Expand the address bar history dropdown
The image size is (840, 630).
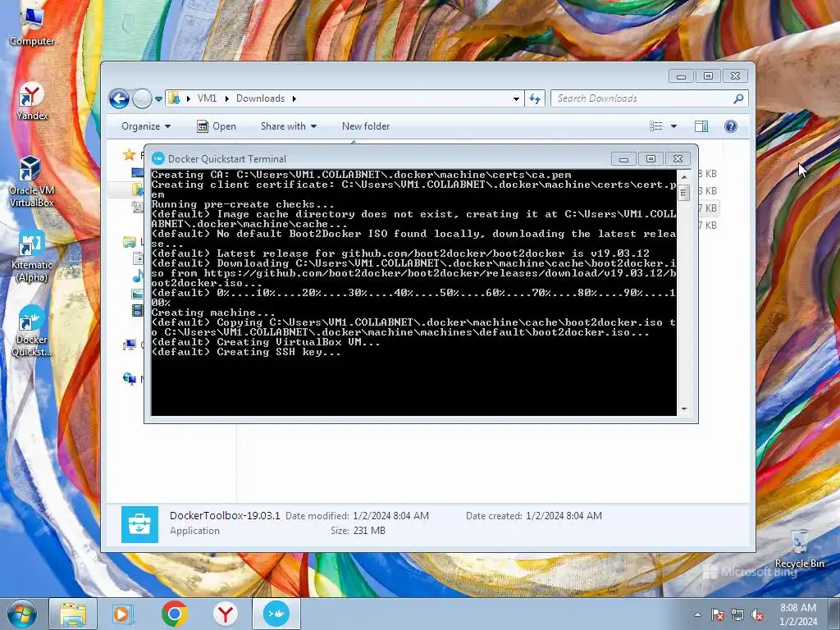516,98
